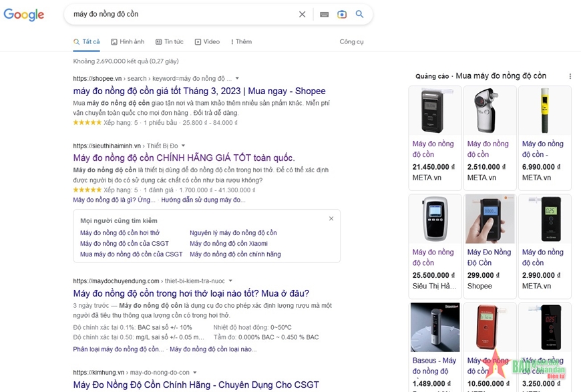Open the Thêm menu
Viewport: 581px width, 392px height.
point(241,42)
